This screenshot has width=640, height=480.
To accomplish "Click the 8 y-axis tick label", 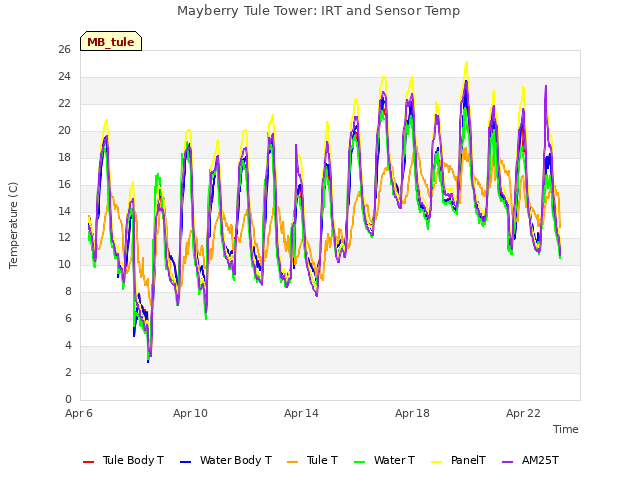I will [68, 291].
